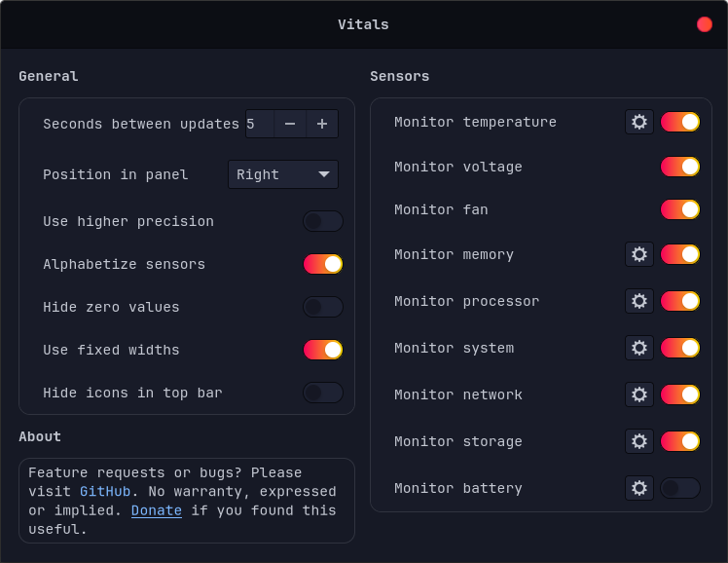
Task: Open the Position in panel dropdown
Action: coord(283,174)
